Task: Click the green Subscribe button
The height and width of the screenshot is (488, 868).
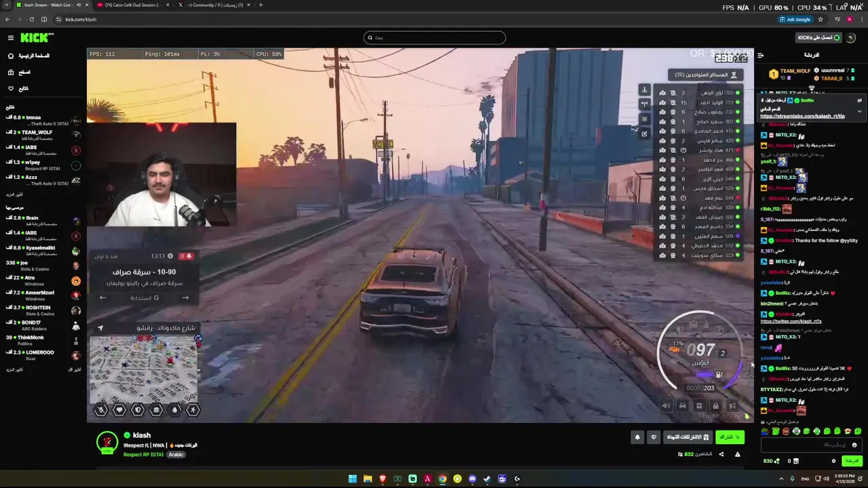Action: pos(730,437)
